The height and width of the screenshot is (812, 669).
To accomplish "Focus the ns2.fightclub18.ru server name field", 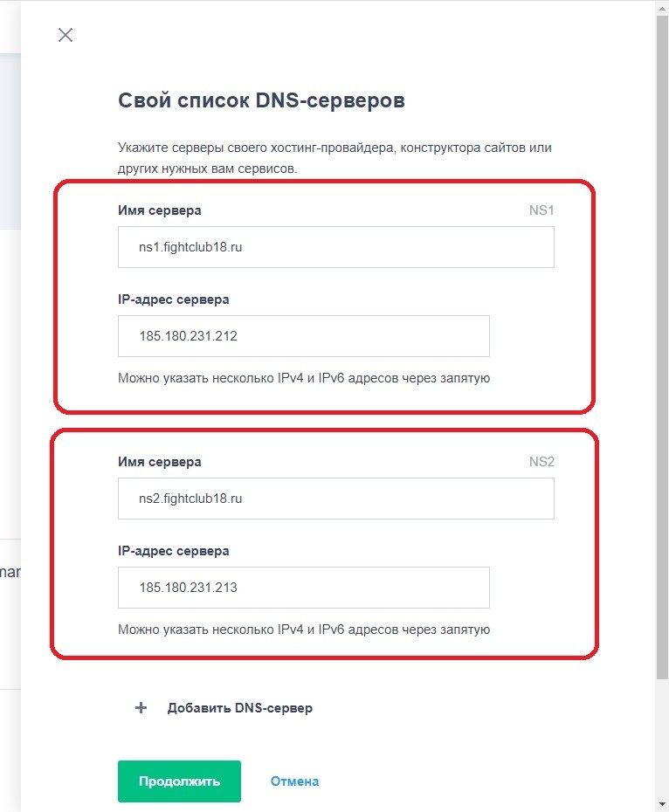I will coord(335,499).
